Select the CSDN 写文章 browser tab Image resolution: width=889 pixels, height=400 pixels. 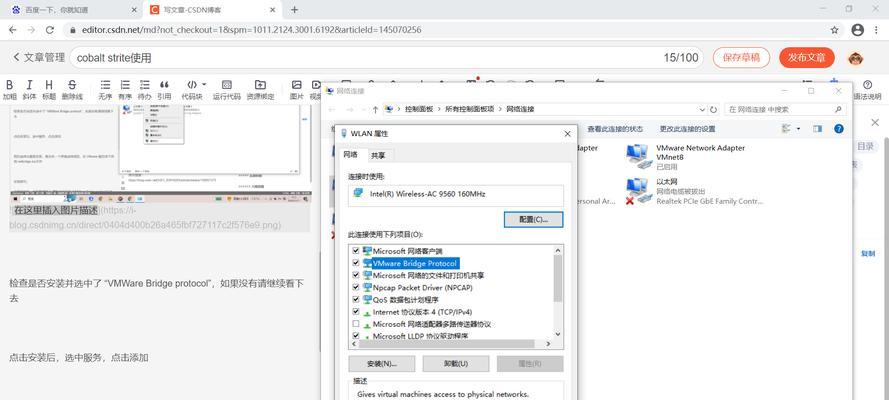[213, 10]
